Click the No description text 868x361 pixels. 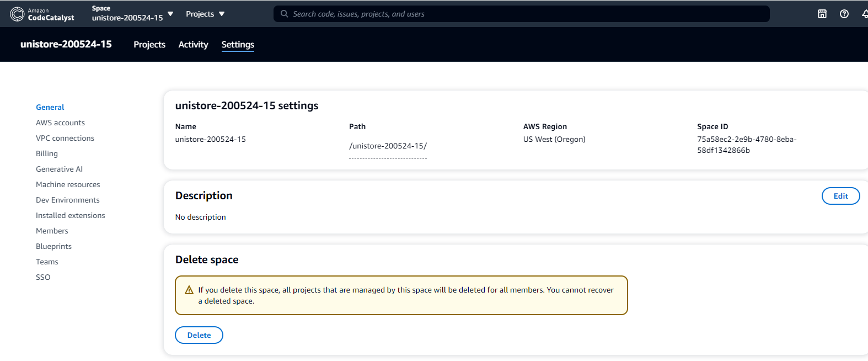(201, 217)
